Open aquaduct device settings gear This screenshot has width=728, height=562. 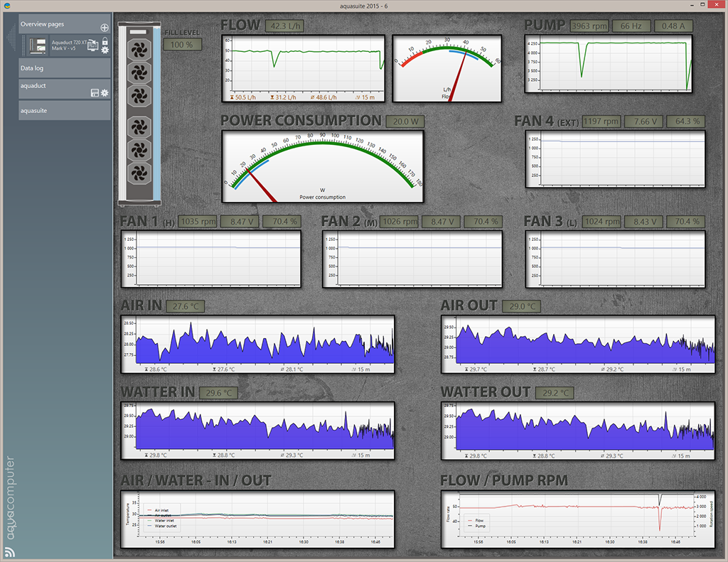[x=105, y=93]
